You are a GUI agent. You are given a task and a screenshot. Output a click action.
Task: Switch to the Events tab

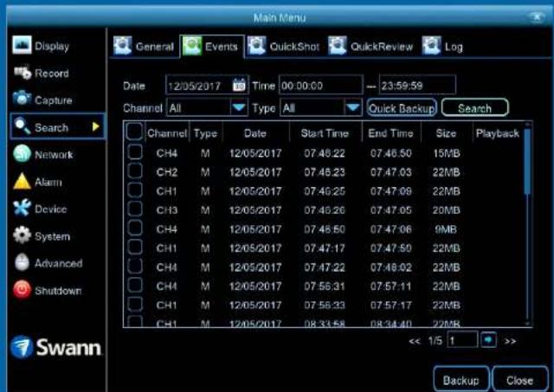(x=211, y=46)
